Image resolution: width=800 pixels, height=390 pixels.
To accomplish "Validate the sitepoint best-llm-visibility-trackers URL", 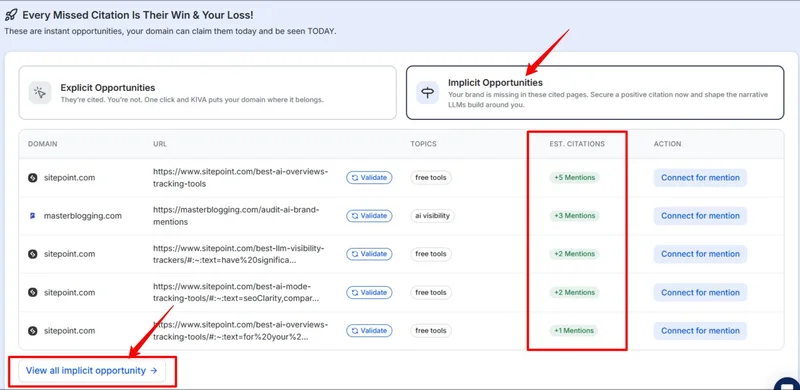I will pyautogui.click(x=369, y=254).
